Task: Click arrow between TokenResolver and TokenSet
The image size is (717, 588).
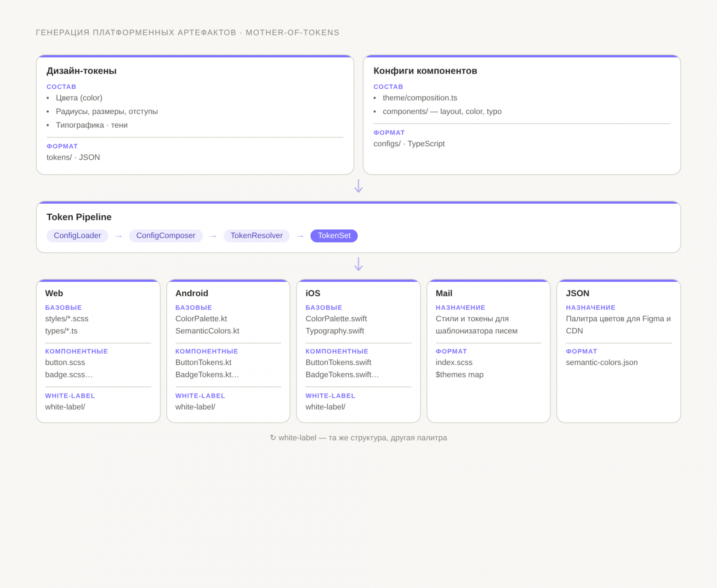Action: point(300,236)
